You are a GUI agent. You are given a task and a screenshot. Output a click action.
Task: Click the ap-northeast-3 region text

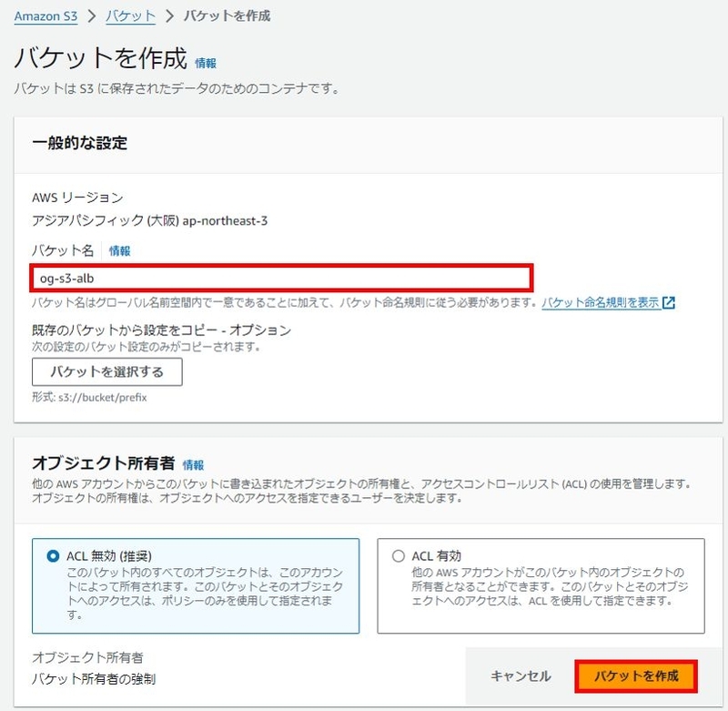point(225,220)
